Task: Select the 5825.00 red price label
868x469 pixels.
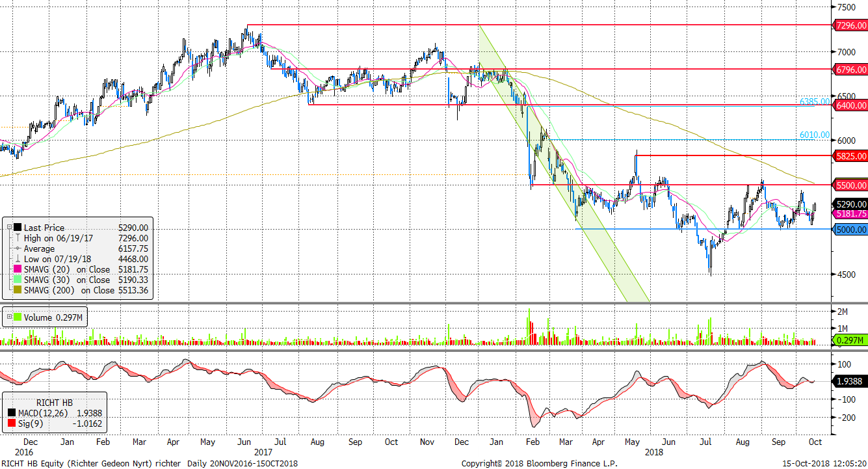Action: (850, 156)
